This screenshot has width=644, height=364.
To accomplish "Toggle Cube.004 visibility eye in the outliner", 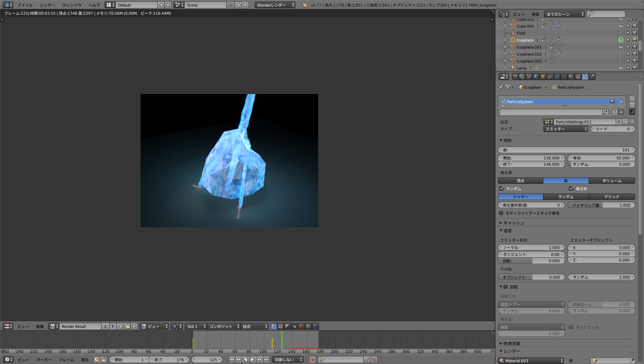I will (x=621, y=26).
